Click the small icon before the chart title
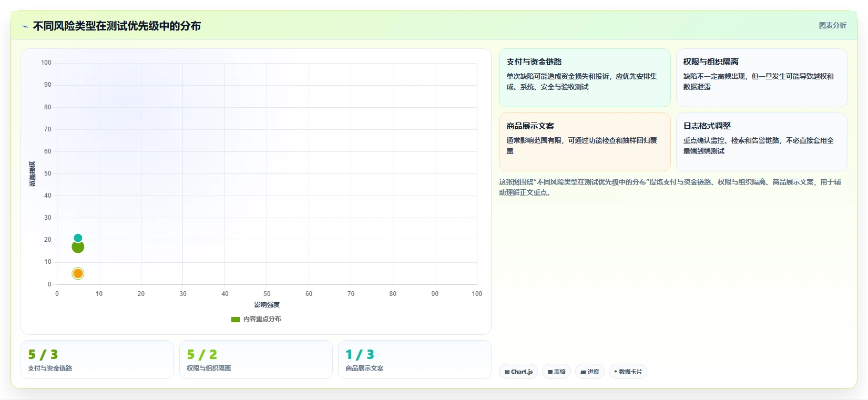 point(25,26)
